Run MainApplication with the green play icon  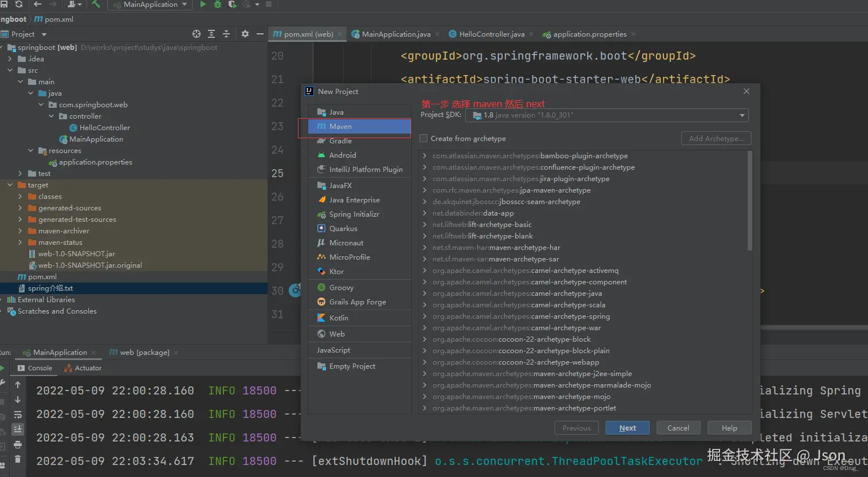tap(203, 4)
